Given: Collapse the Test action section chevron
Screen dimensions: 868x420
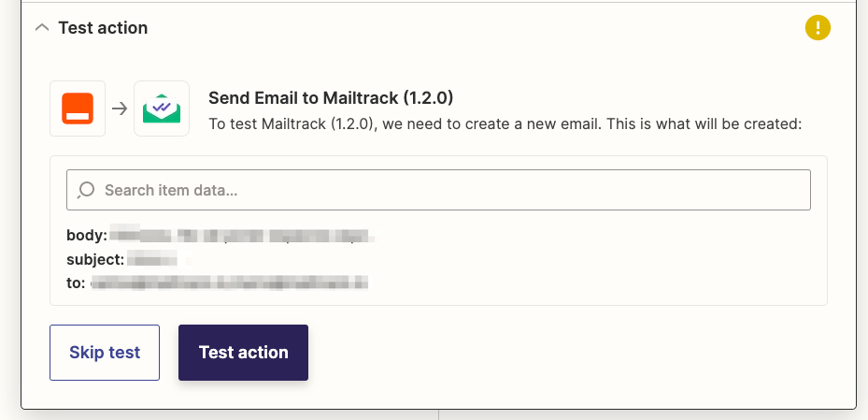Looking at the screenshot, I should pos(41,28).
